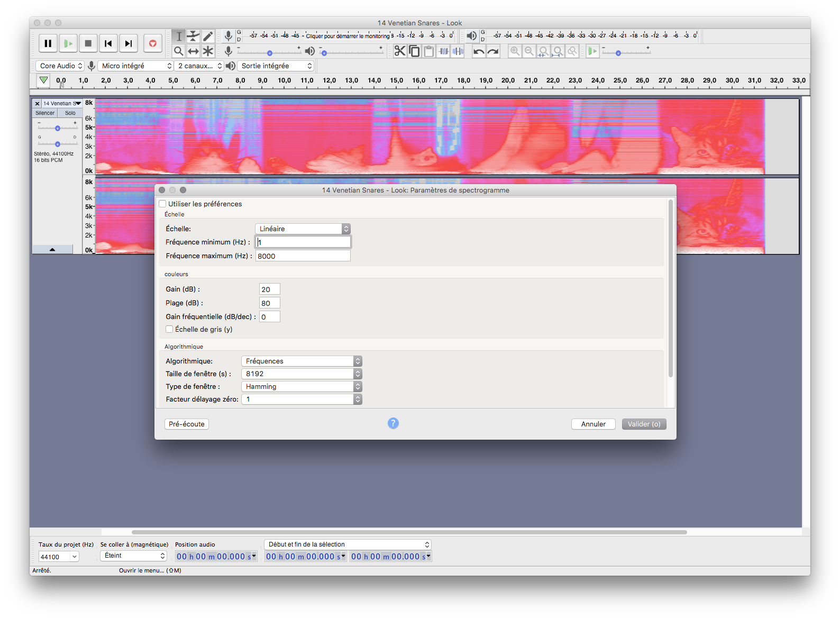
Task: Open project rate 44100 dropdown arrow
Action: tap(75, 557)
